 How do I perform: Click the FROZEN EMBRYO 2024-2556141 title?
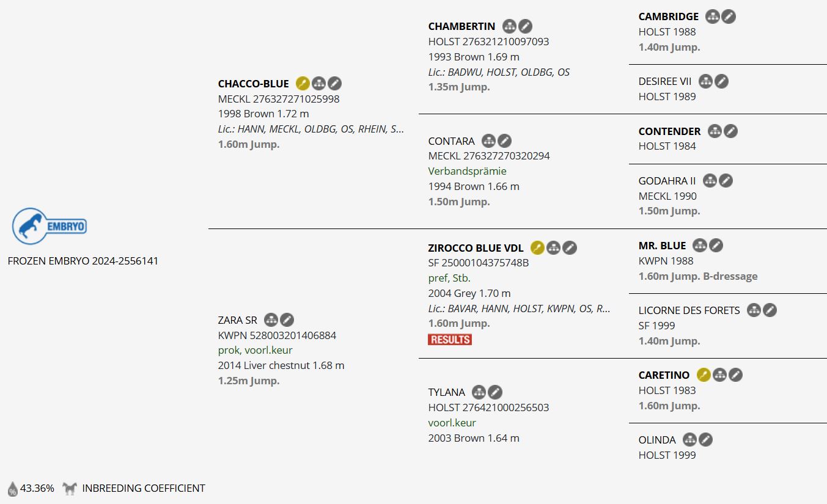(x=83, y=261)
